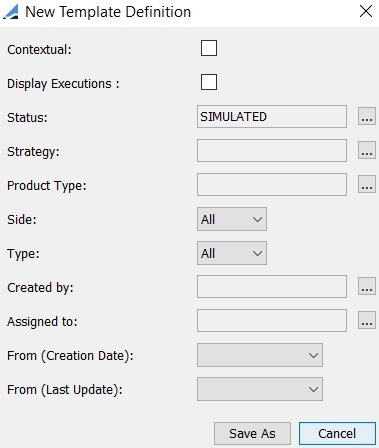This screenshot has height=448, width=379.
Task: Close the New Template Definition dialog
Action: [366, 11]
